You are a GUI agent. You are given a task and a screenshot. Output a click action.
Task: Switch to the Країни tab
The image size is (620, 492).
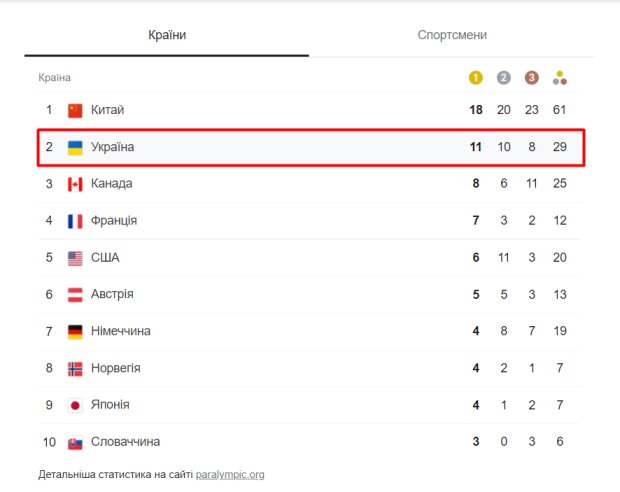[167, 35]
